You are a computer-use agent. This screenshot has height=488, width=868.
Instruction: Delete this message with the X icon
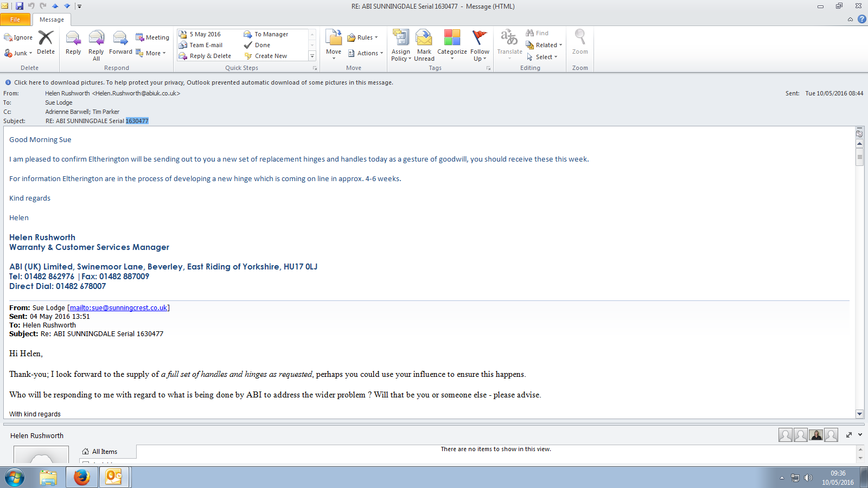(x=46, y=43)
